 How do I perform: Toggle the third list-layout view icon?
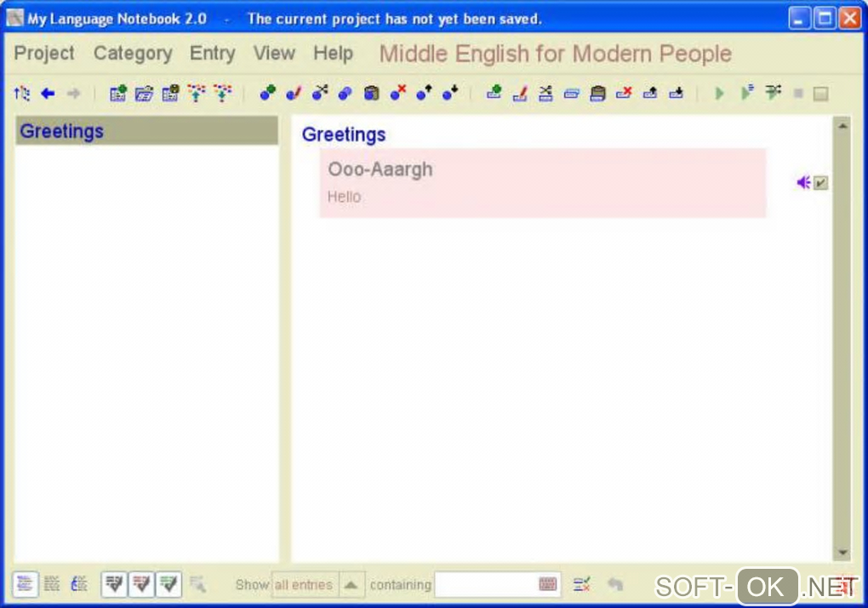point(79,583)
